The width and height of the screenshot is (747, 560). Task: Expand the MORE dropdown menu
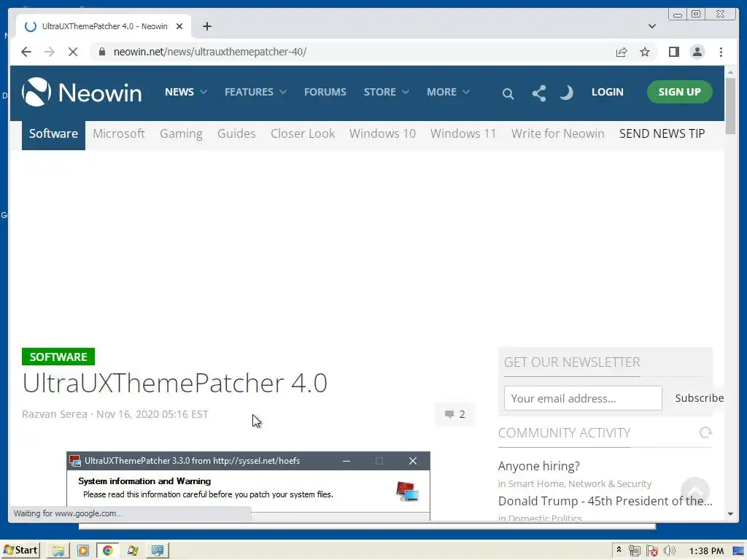[448, 92]
